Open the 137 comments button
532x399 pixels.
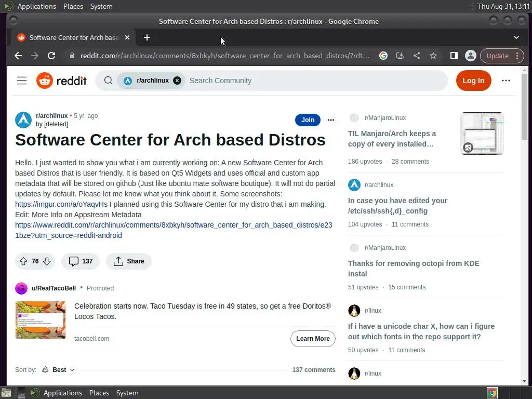point(81,261)
